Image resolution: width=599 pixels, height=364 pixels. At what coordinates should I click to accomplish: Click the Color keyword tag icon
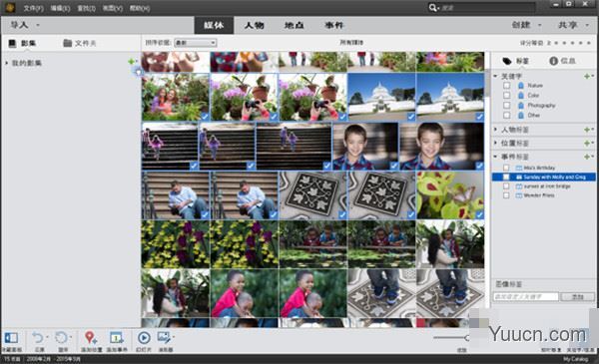click(521, 96)
